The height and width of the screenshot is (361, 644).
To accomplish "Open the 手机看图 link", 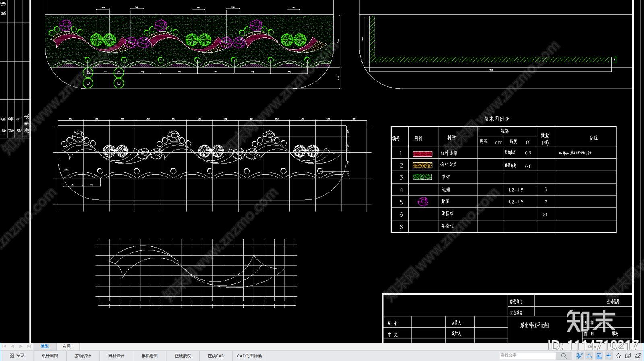I will (149, 356).
